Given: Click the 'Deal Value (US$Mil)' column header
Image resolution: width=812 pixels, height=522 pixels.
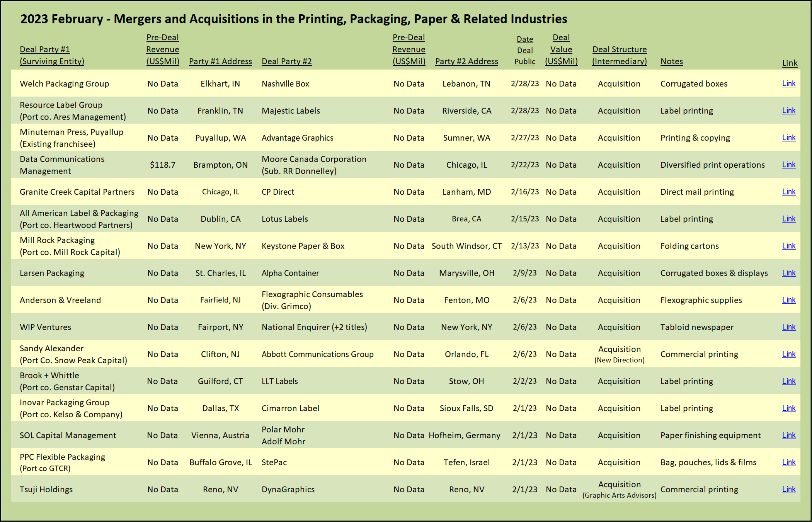Looking at the screenshot, I should pyautogui.click(x=561, y=49).
